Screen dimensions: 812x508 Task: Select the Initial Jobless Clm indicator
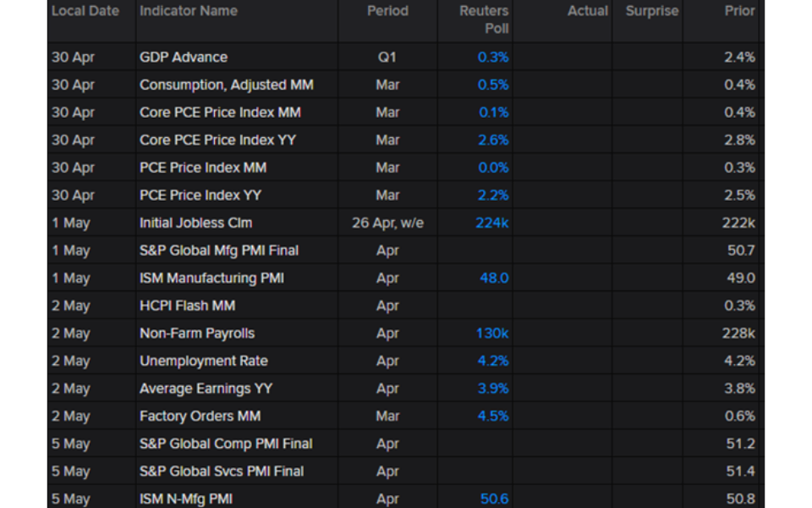(x=195, y=223)
